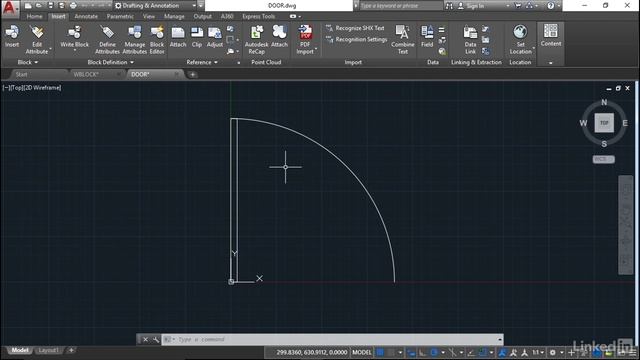Click the Save As icon in quick access toolbar
The height and width of the screenshot is (360, 640).
tap(61, 6)
